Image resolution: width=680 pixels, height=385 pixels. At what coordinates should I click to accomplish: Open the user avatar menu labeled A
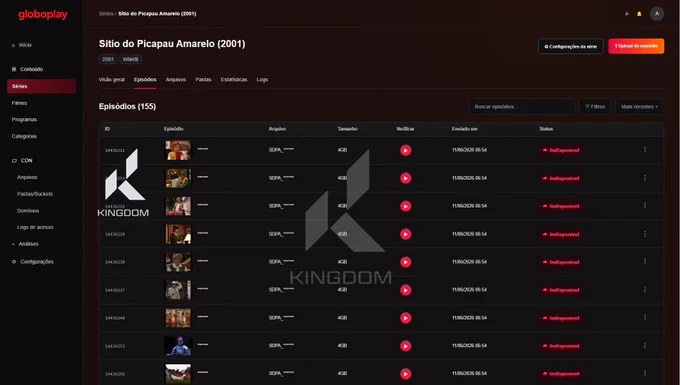tap(657, 14)
